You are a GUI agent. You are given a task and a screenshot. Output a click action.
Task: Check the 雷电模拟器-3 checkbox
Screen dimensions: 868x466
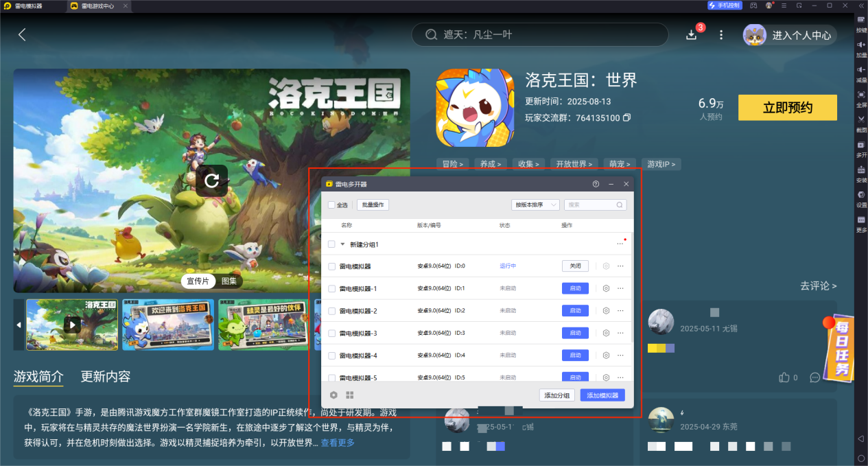coord(331,334)
